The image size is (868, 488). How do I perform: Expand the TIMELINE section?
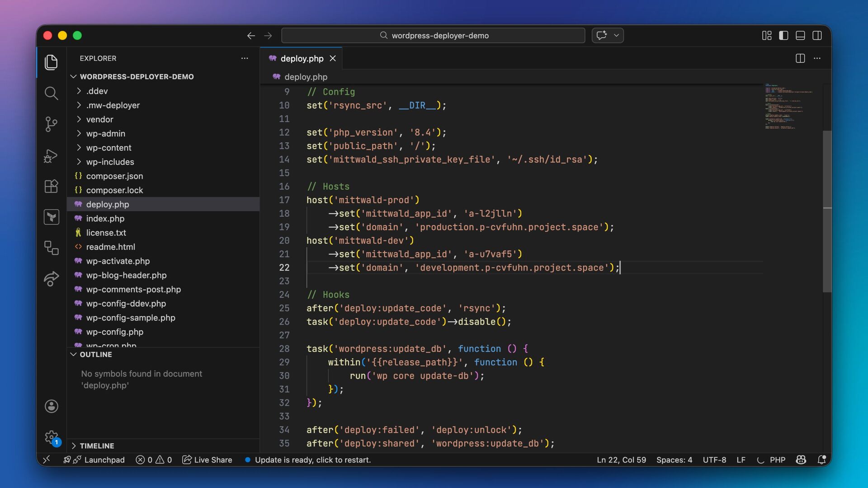[97, 446]
